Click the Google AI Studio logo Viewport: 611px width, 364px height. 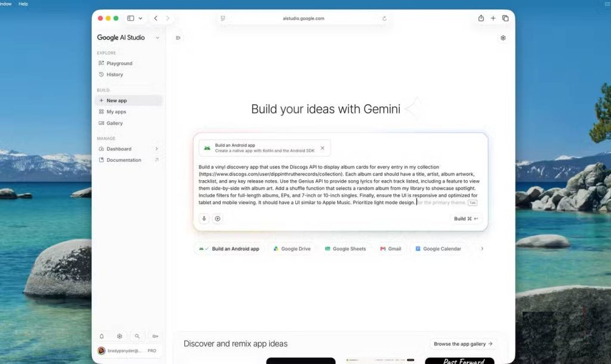[121, 38]
